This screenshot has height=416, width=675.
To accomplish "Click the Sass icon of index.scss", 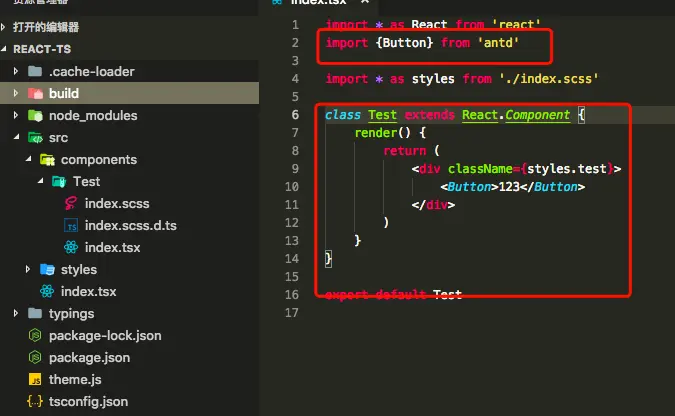I will (x=71, y=203).
